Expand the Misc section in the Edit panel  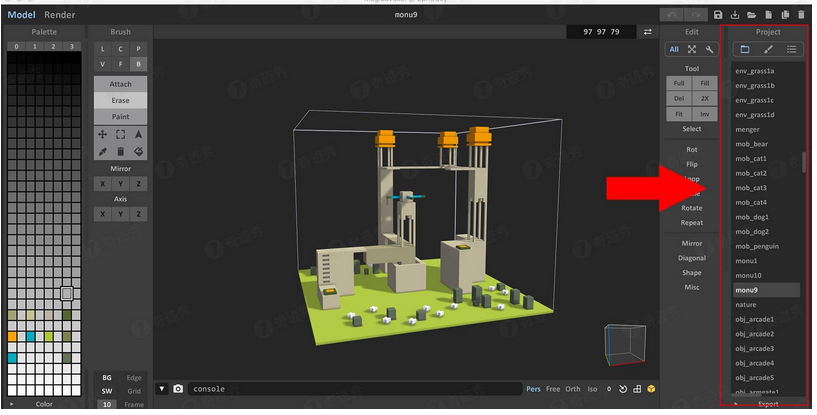691,287
